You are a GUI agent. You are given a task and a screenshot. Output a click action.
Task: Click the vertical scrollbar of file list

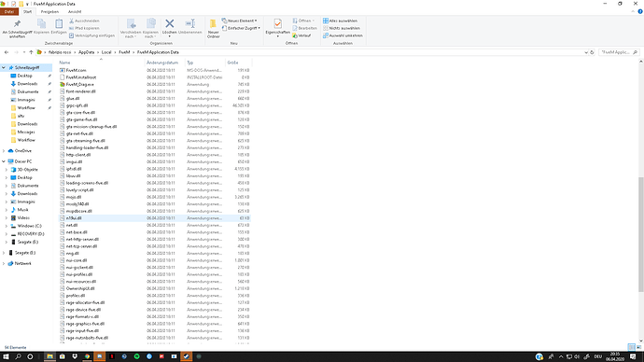click(x=640, y=234)
